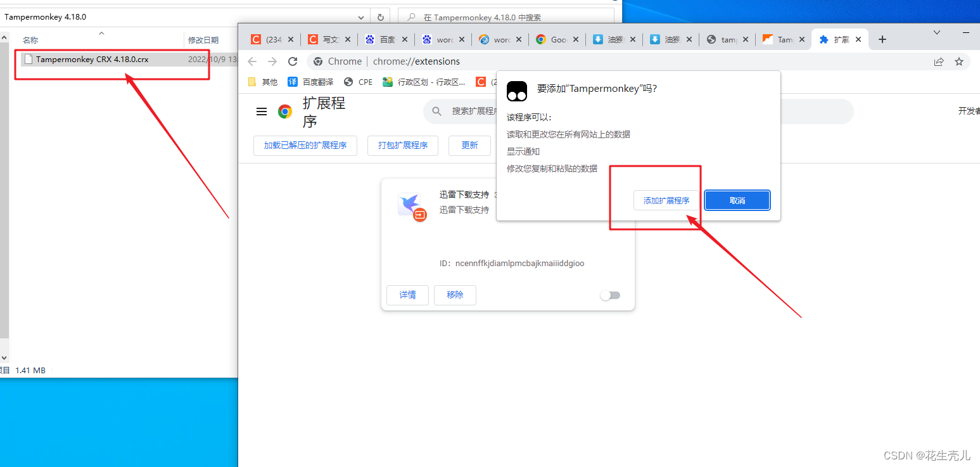
Task: Click Explorer's refresh button
Action: coord(381,18)
